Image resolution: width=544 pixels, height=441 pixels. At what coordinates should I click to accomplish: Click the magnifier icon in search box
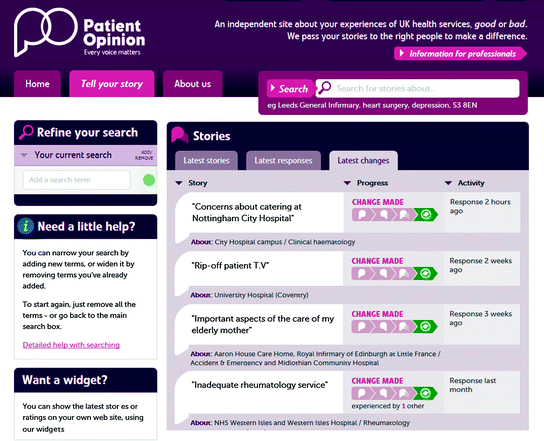pyautogui.click(x=325, y=88)
